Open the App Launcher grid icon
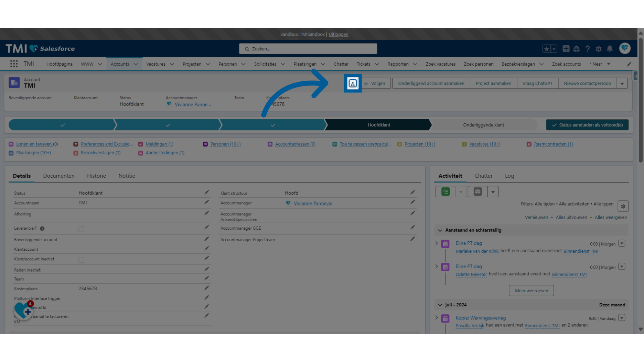 pos(14,64)
